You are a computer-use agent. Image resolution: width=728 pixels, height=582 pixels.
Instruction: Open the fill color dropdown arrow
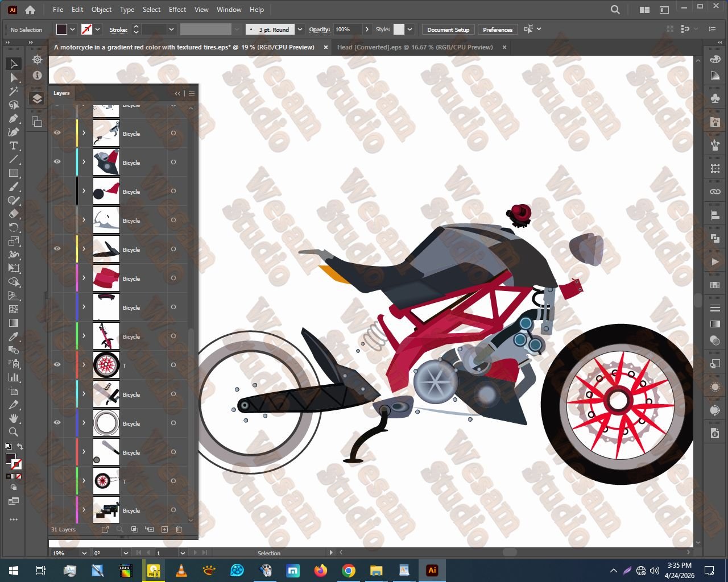click(72, 30)
